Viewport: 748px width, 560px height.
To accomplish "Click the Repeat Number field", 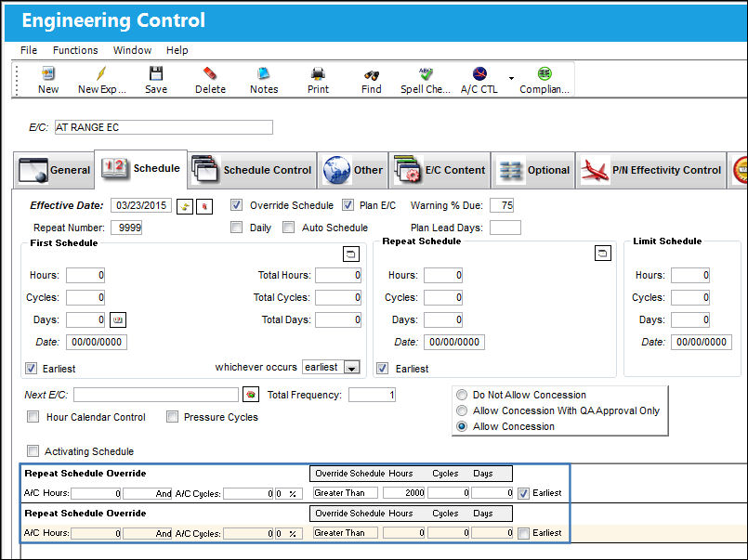I will [126, 228].
